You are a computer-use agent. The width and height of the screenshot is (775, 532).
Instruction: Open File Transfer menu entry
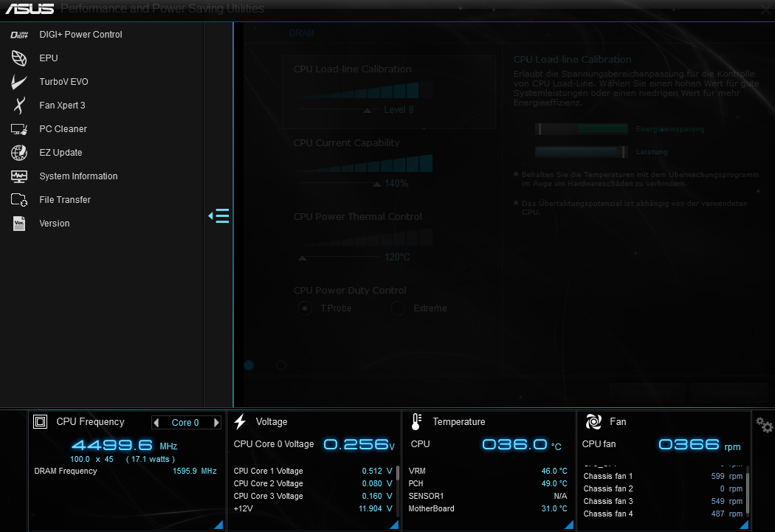[x=65, y=200]
